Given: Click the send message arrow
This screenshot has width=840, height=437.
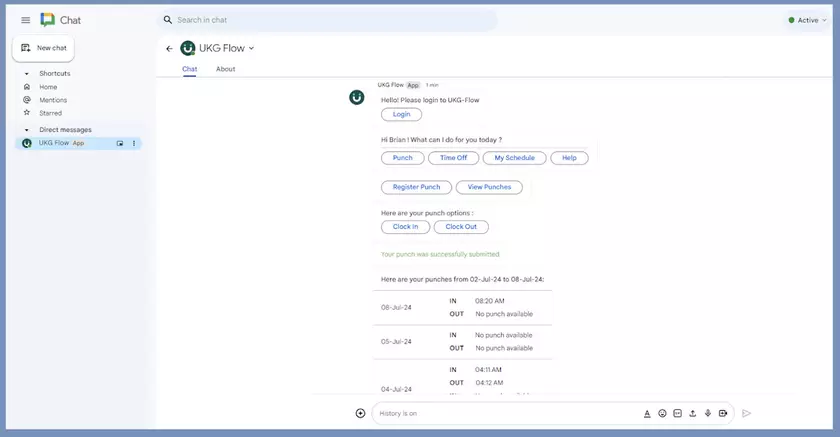Looking at the screenshot, I should coord(746,413).
